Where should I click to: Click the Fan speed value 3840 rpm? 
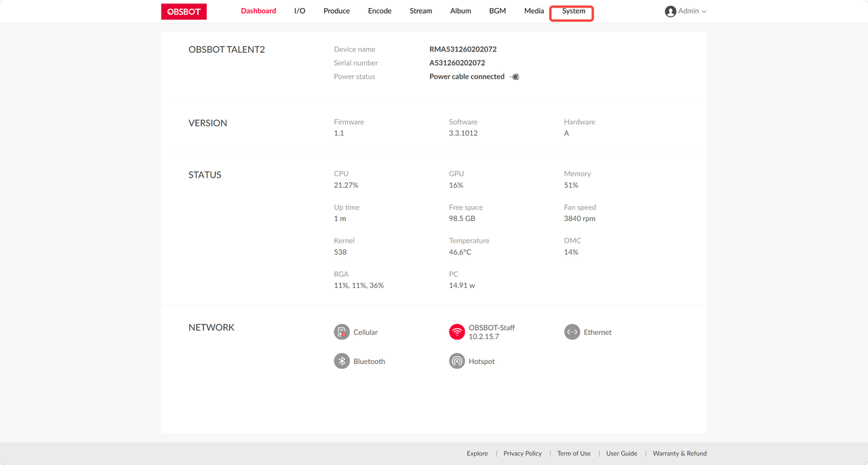tap(580, 218)
